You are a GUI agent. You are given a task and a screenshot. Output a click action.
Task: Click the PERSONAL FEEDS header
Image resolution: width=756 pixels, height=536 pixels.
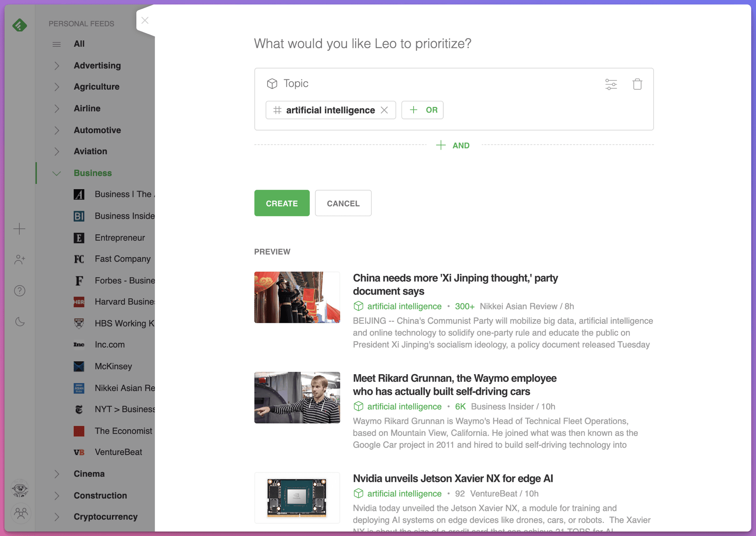tap(81, 24)
